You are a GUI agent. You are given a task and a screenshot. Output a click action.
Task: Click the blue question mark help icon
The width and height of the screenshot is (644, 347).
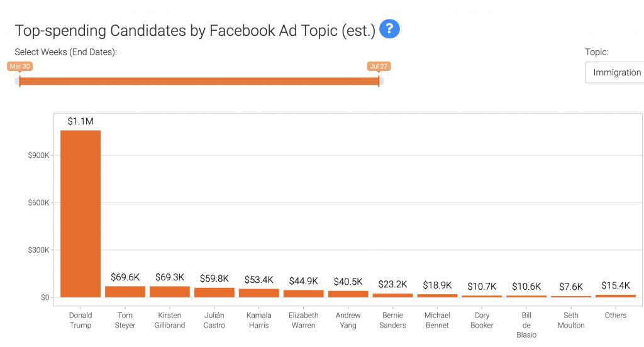pos(389,29)
